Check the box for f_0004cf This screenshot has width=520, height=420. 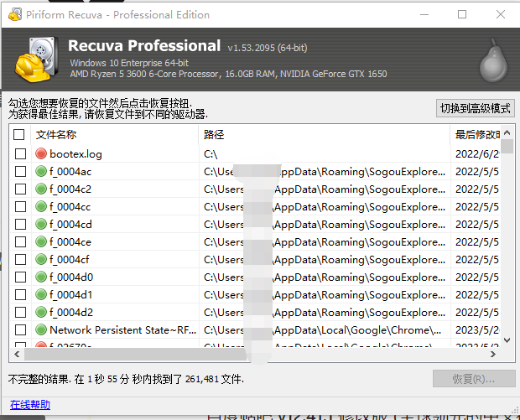pyautogui.click(x=21, y=259)
